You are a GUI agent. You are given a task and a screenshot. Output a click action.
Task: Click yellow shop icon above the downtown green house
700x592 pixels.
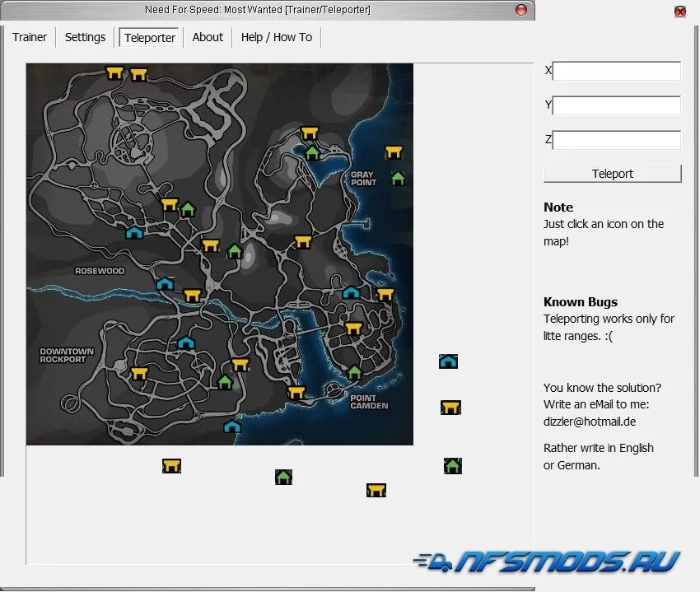(x=240, y=365)
